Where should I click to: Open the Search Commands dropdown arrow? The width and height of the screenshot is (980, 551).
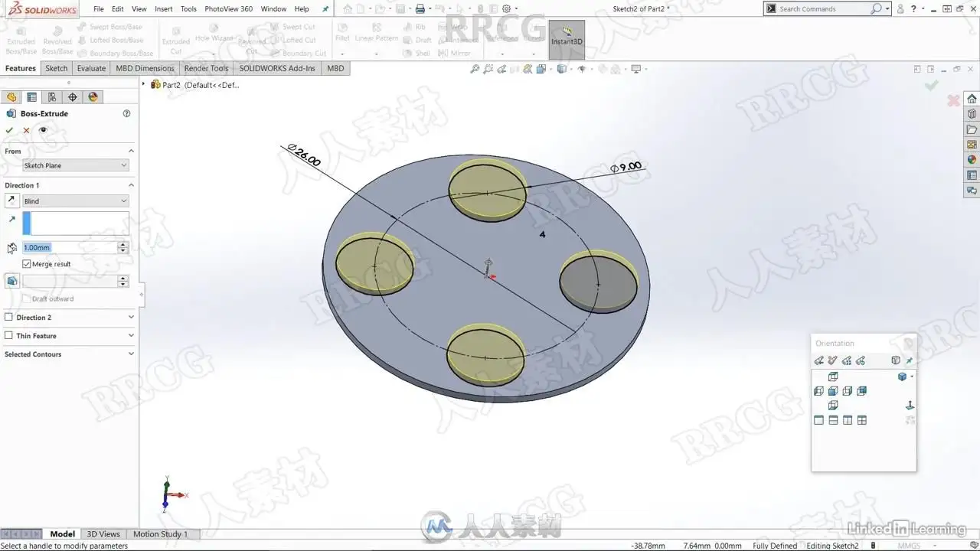pyautogui.click(x=887, y=9)
